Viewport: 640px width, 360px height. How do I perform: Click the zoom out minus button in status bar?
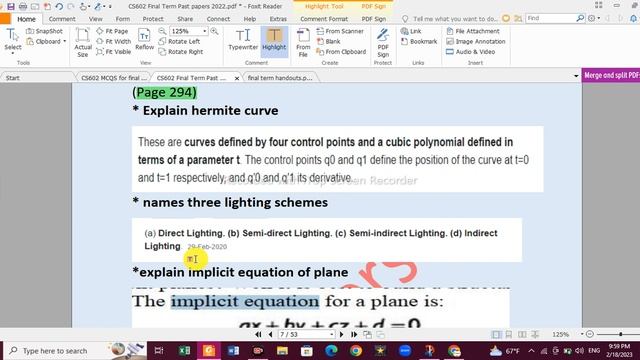[x=590, y=334]
